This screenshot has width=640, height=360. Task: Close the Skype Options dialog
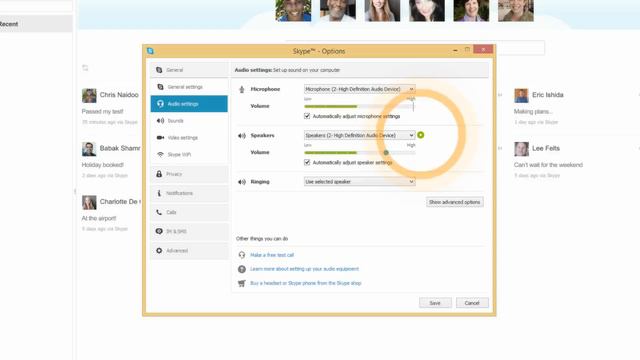pos(483,49)
